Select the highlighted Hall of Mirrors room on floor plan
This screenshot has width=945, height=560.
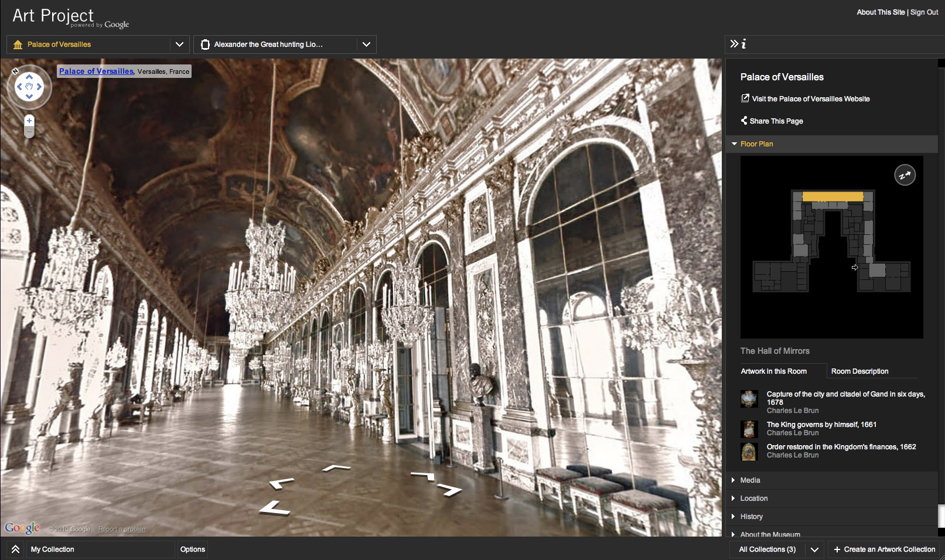tap(833, 197)
